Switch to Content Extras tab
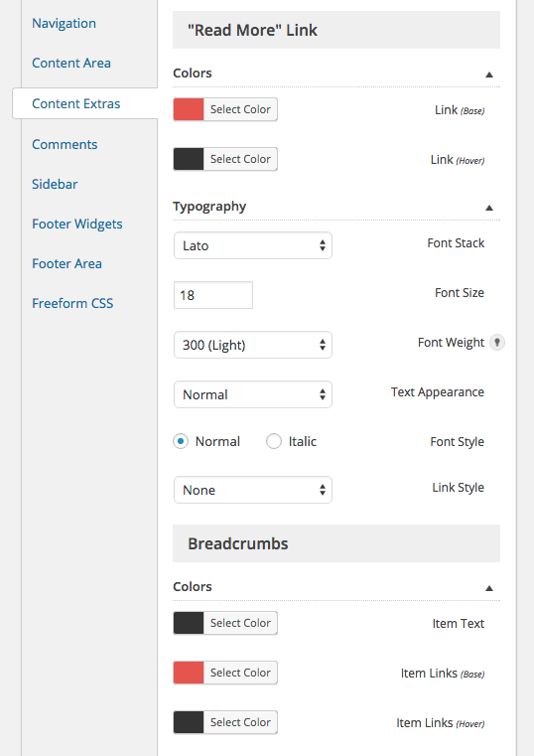534x756 pixels. tap(76, 103)
